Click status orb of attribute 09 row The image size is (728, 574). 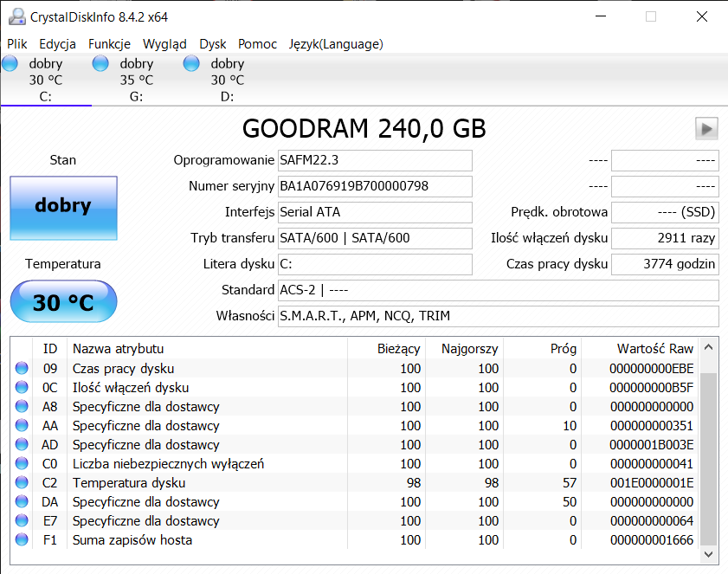click(x=22, y=368)
